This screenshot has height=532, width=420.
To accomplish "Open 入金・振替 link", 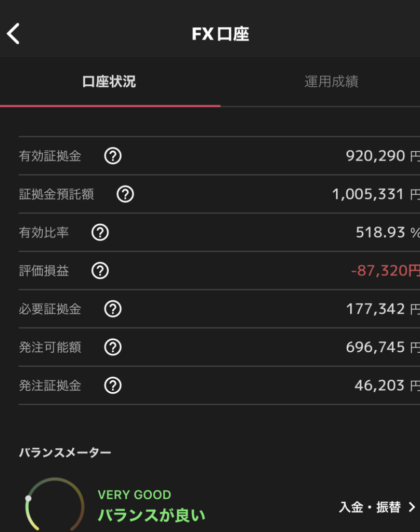I will tap(370, 507).
